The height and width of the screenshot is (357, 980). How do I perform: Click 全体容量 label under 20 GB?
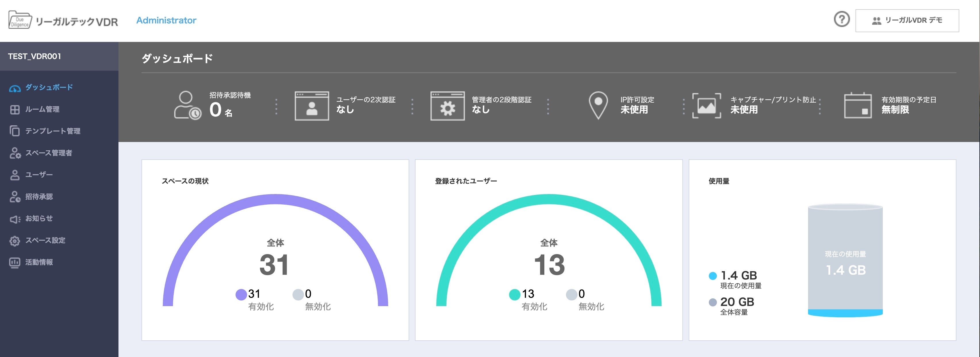coord(734,312)
